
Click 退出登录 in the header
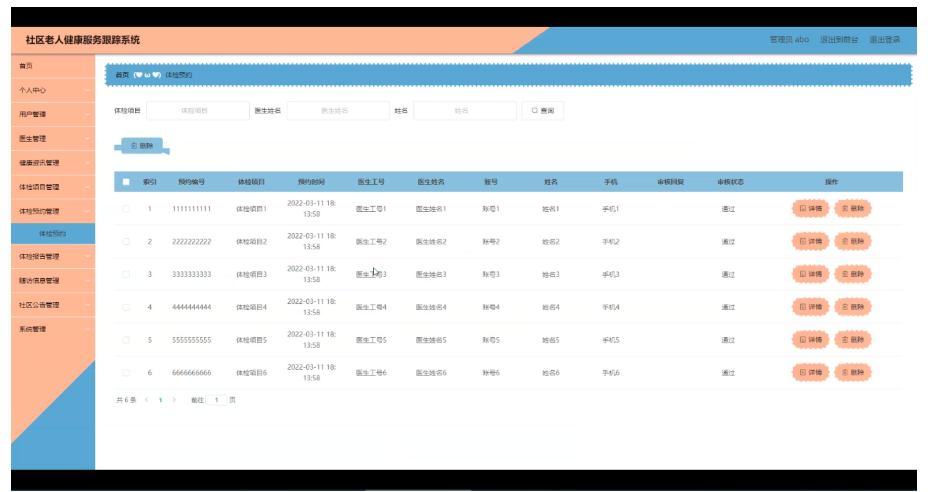[x=884, y=40]
